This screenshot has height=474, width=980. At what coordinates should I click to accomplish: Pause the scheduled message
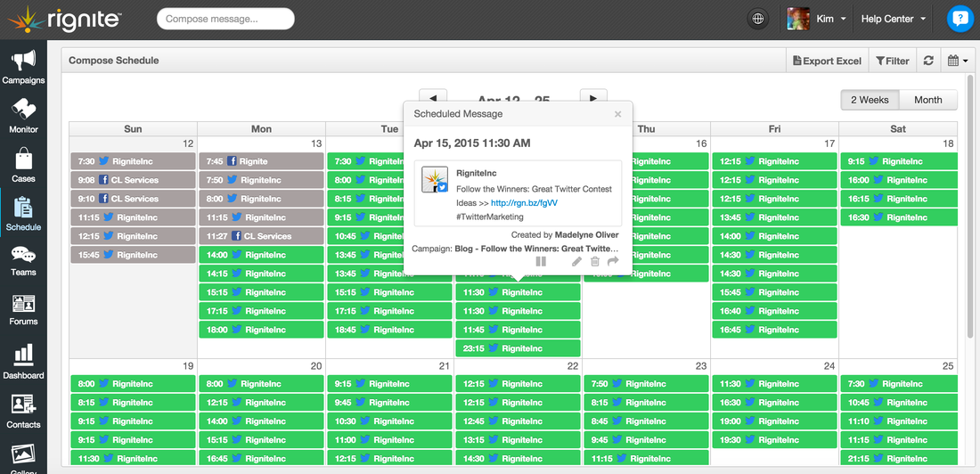click(x=541, y=262)
